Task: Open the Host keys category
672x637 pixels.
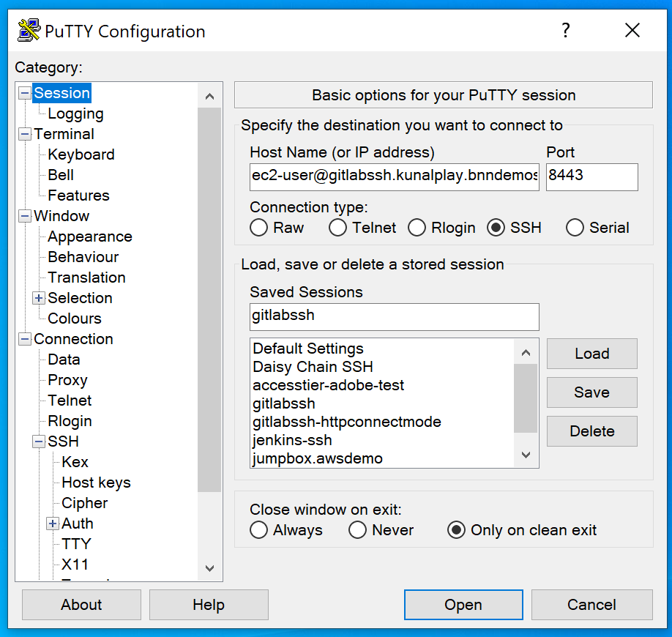Action: 97,483
